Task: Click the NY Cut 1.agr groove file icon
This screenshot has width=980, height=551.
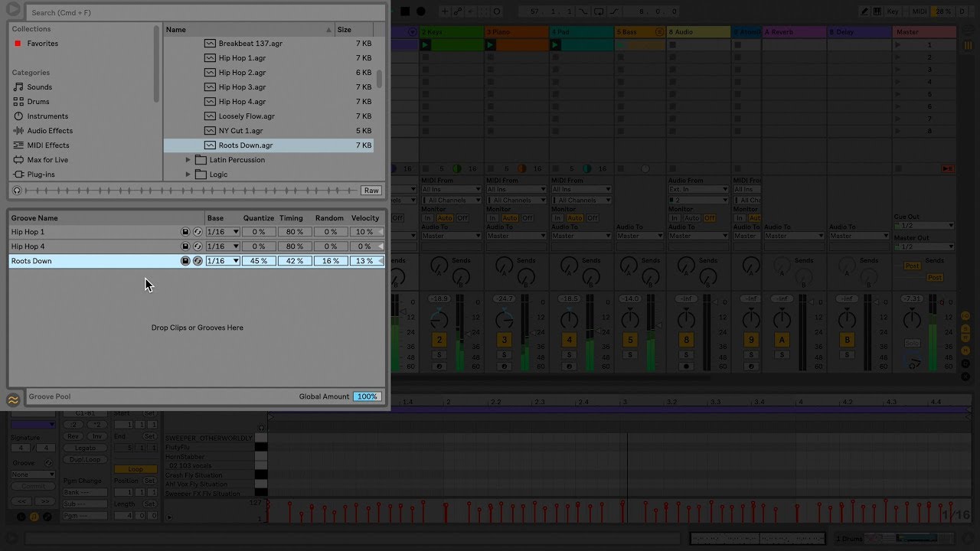Action: point(210,131)
